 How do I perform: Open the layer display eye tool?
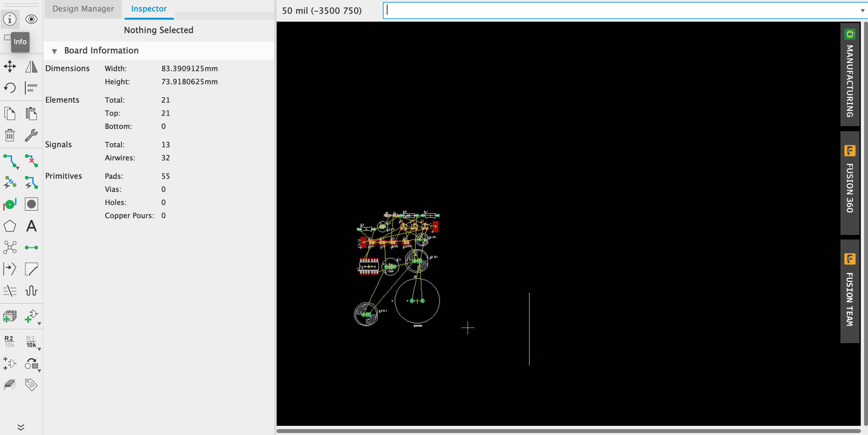click(x=31, y=19)
